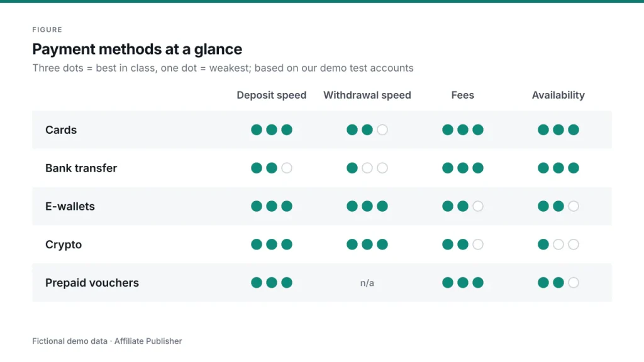Click Crypto fees dot rating
The image size is (644, 362).
(463, 244)
